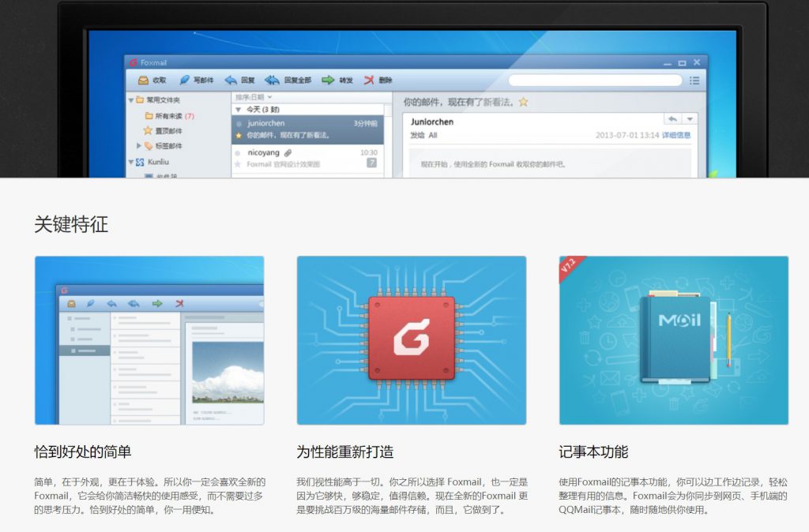This screenshot has height=532, width=809.
Task: Open the 排序:日期 sort dropdown
Action: pos(253,97)
